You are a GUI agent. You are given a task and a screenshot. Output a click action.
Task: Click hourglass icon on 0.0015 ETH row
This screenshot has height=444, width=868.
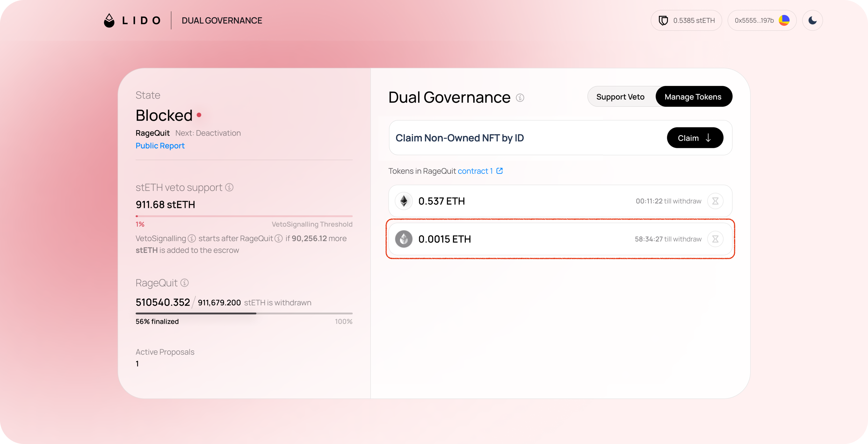pyautogui.click(x=715, y=239)
